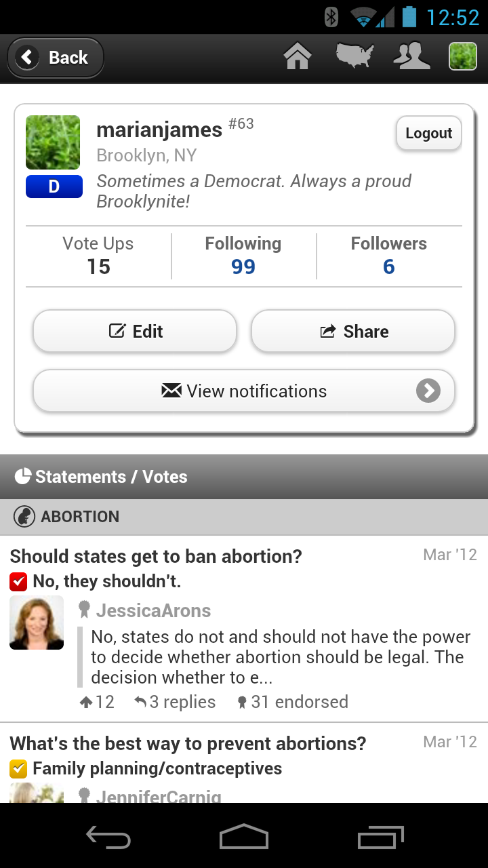Open Android recent apps icon
The image size is (488, 868).
pyautogui.click(x=381, y=838)
